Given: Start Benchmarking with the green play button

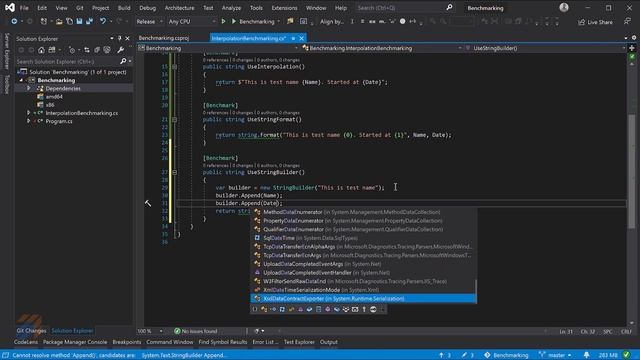Looking at the screenshot, I should [x=234, y=21].
